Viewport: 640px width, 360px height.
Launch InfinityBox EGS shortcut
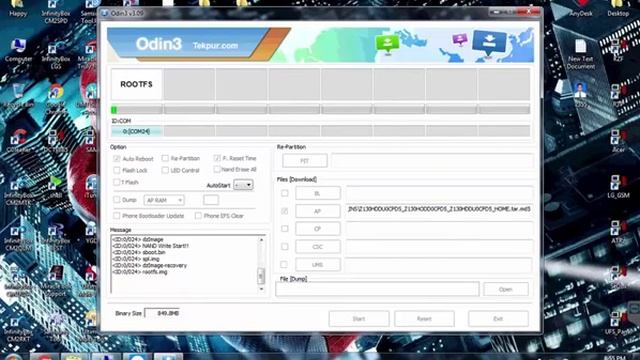point(55,56)
